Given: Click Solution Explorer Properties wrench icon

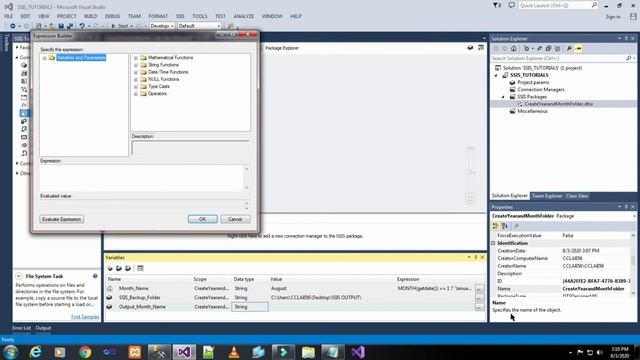Looking at the screenshot, I should [569, 49].
